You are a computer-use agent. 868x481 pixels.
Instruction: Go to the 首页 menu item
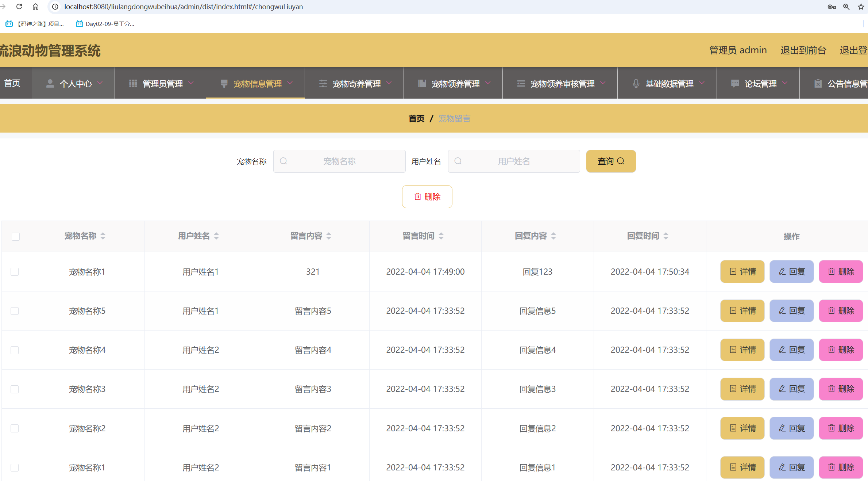(x=12, y=83)
